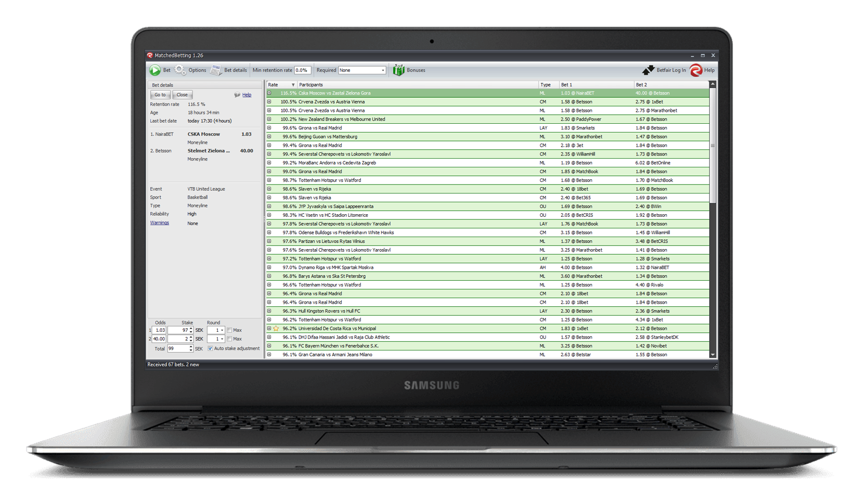Click the green Bet play icon
868x494 pixels.
(x=155, y=70)
